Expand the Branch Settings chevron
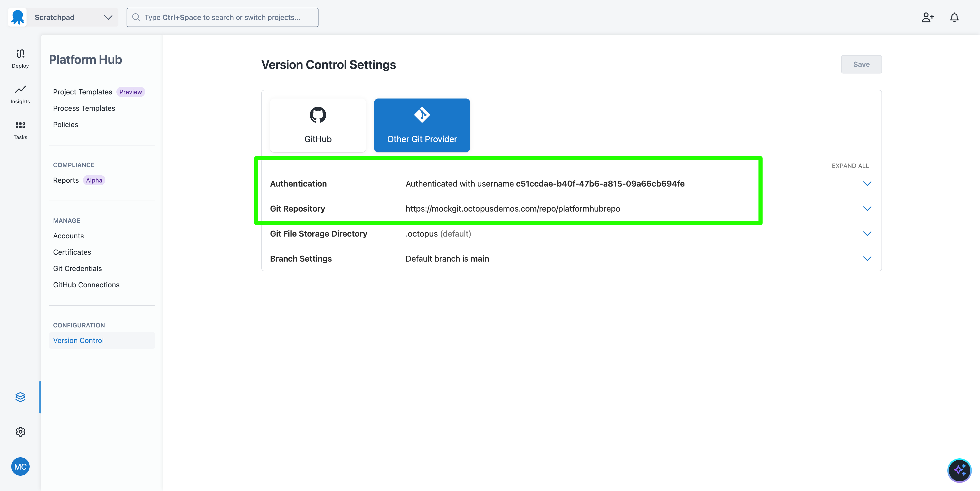Viewport: 980px width, 491px height. point(867,259)
